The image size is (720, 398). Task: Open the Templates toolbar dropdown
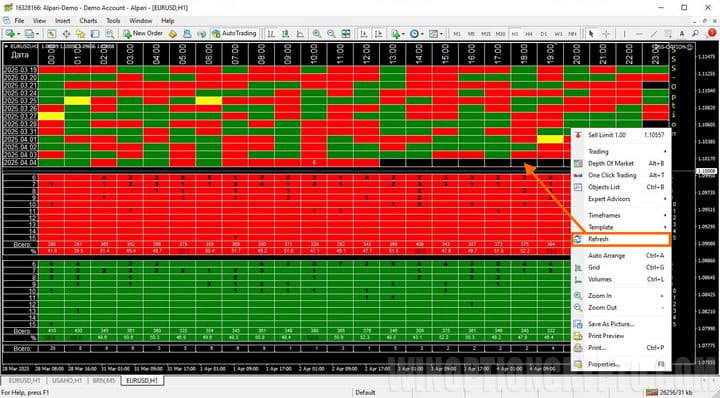(435, 34)
